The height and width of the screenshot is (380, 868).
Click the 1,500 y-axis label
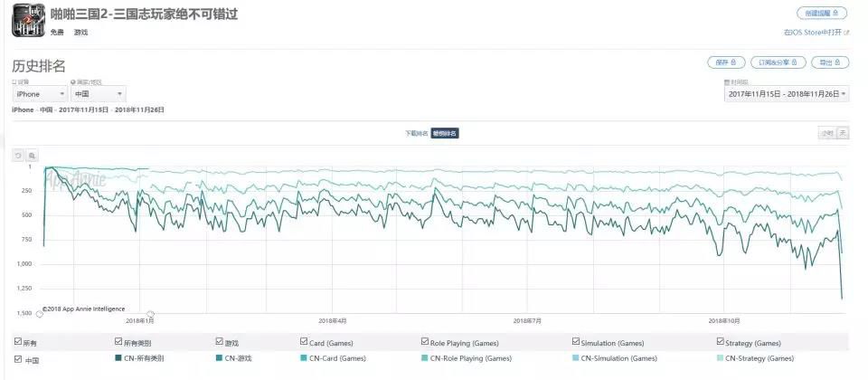pyautogui.click(x=24, y=313)
